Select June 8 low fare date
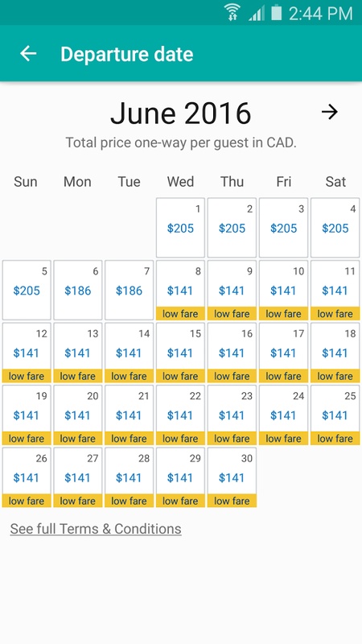 (x=180, y=290)
